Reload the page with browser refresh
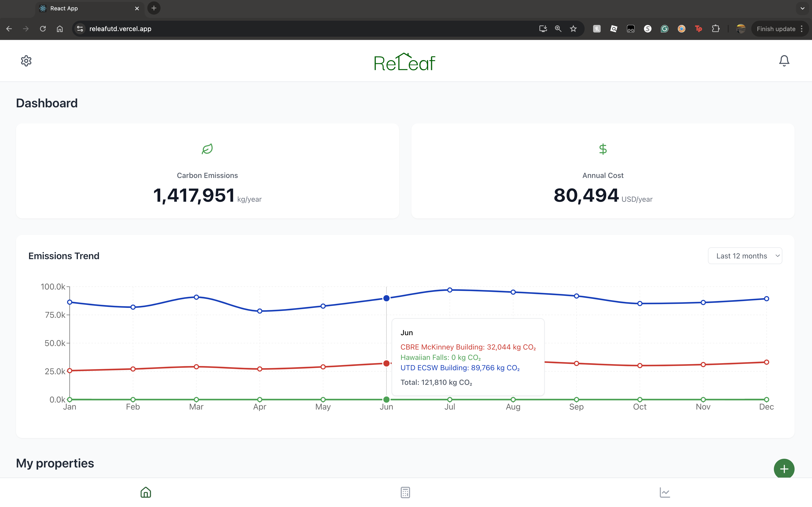 tap(43, 29)
